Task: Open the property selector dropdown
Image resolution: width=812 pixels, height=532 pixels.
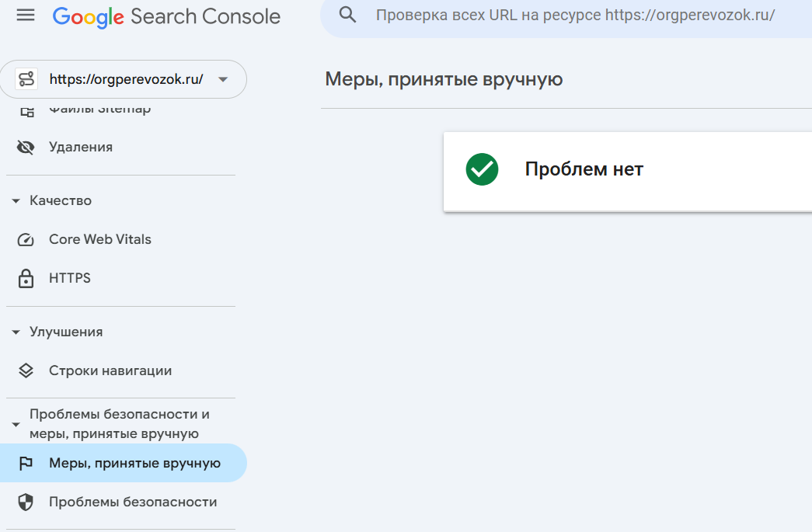Action: click(223, 79)
